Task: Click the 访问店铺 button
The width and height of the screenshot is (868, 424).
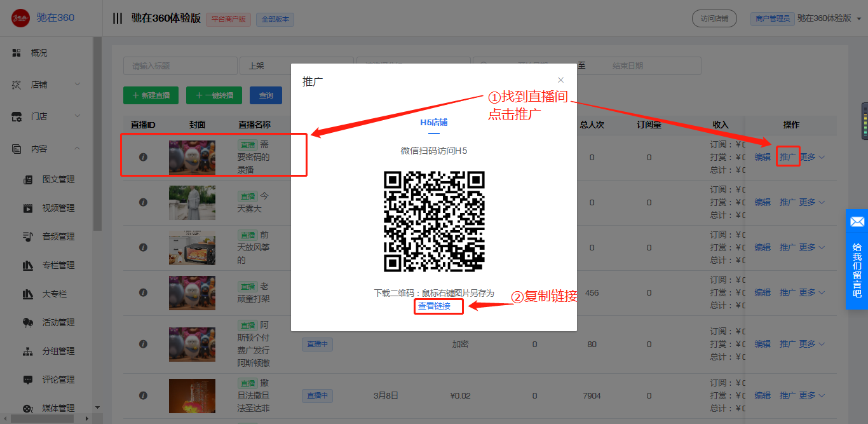Action: (714, 18)
